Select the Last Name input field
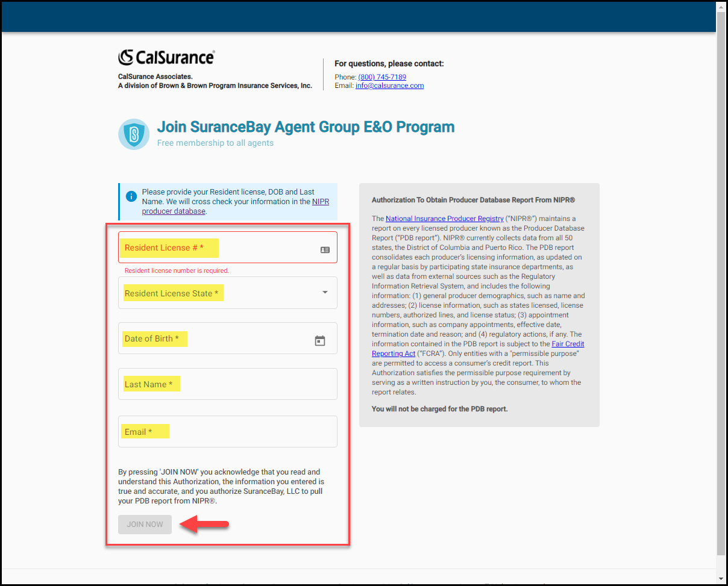 228,384
